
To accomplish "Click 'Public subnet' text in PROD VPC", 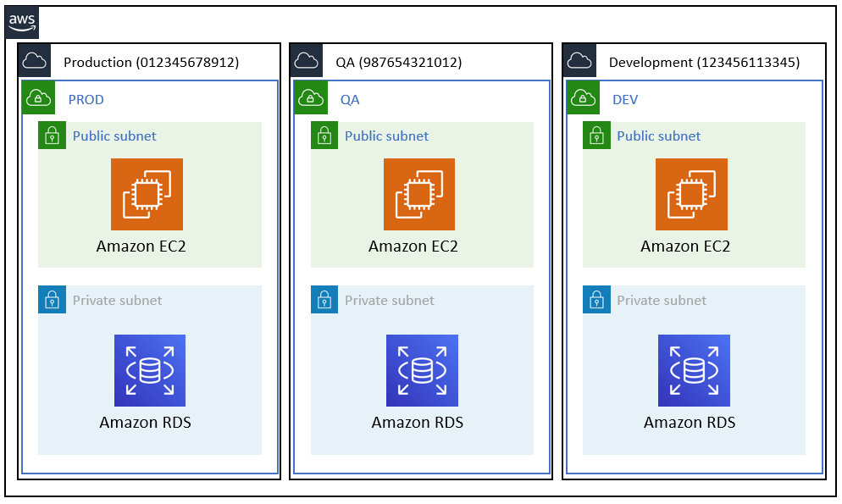I will pyautogui.click(x=114, y=136).
